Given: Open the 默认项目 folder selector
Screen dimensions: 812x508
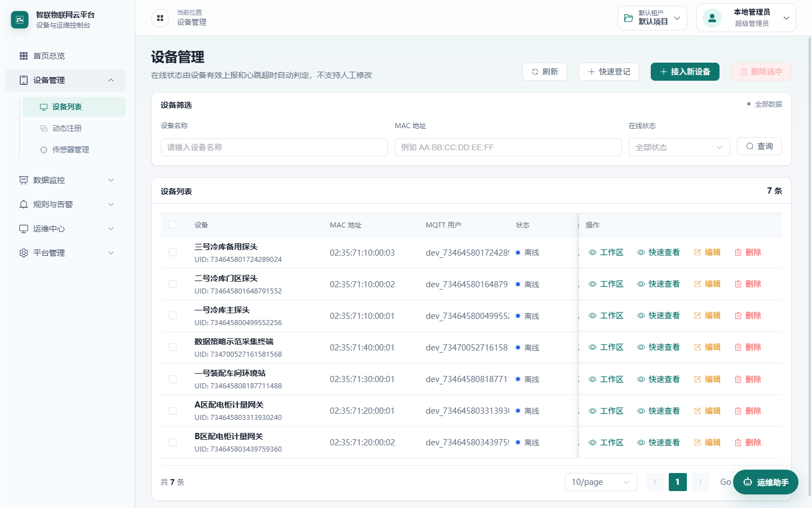Looking at the screenshot, I should point(652,18).
